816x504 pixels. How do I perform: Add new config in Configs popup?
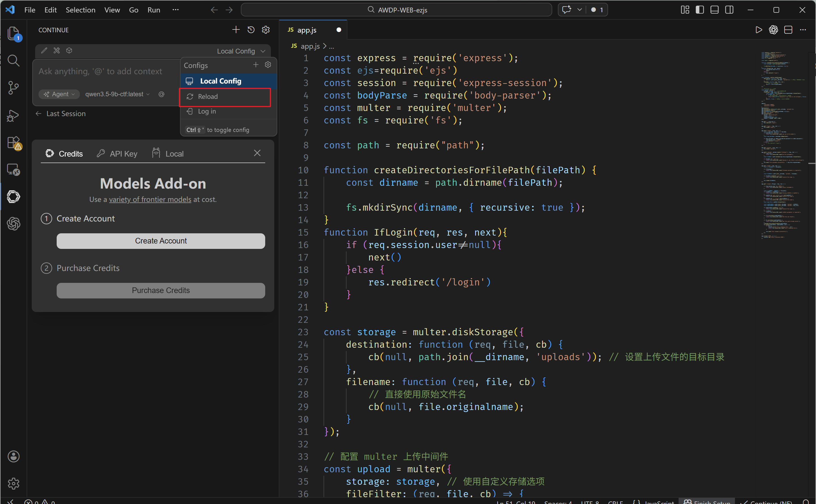click(x=256, y=65)
